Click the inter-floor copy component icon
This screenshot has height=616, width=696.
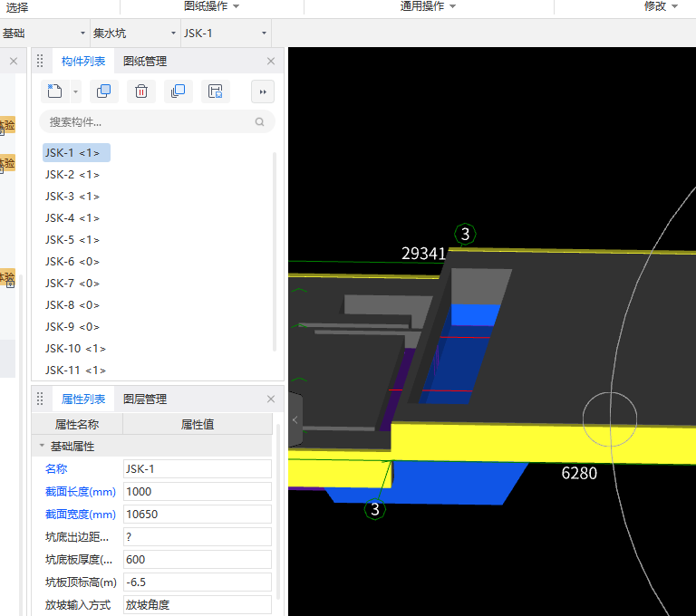[178, 91]
